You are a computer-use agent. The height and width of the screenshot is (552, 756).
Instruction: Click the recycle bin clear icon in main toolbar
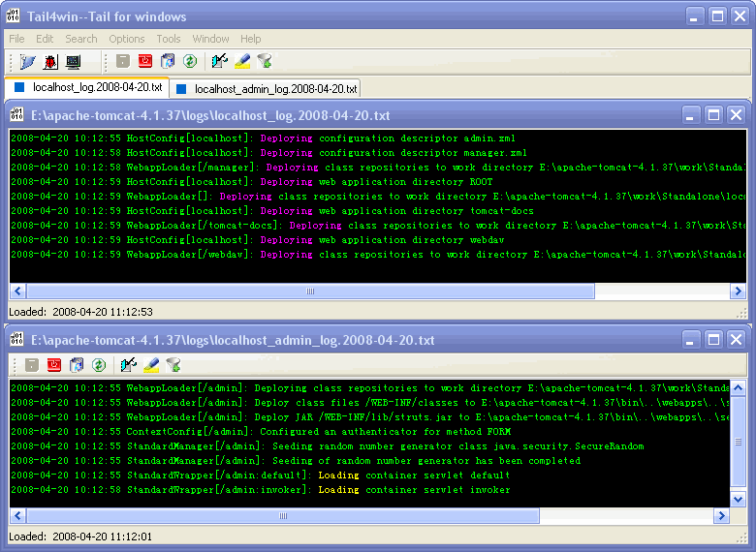coord(168,61)
